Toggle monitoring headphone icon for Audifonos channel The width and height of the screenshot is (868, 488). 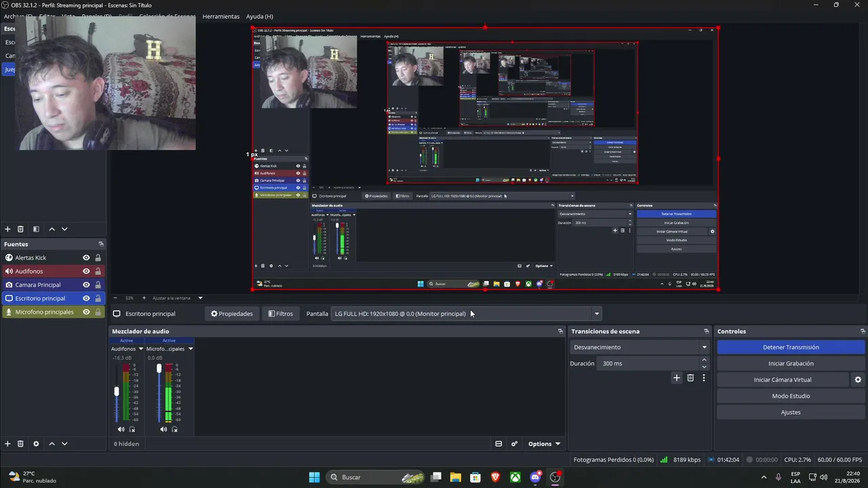132,429
